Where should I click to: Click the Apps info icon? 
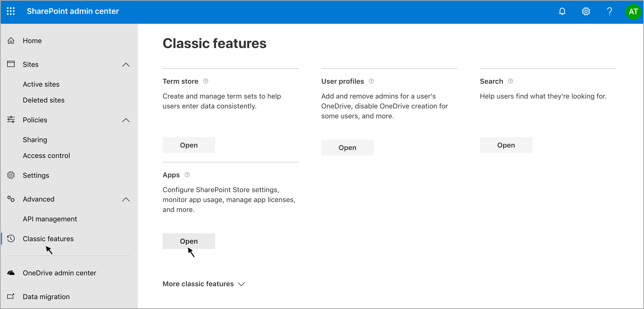pyautogui.click(x=187, y=175)
